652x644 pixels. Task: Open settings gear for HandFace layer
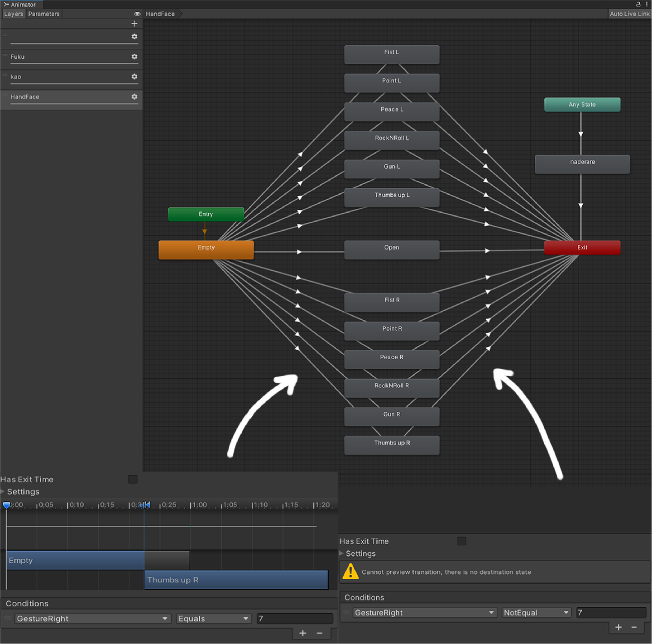(x=134, y=96)
